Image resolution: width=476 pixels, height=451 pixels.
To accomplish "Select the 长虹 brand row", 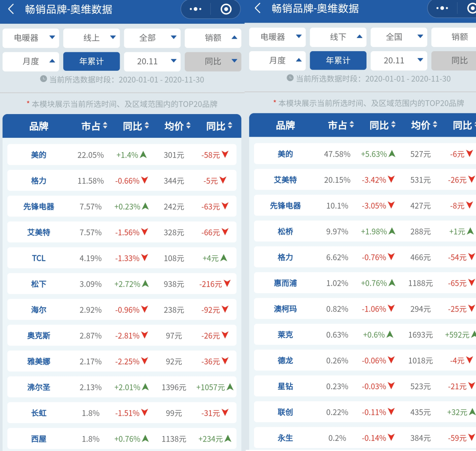I will coord(122,413).
